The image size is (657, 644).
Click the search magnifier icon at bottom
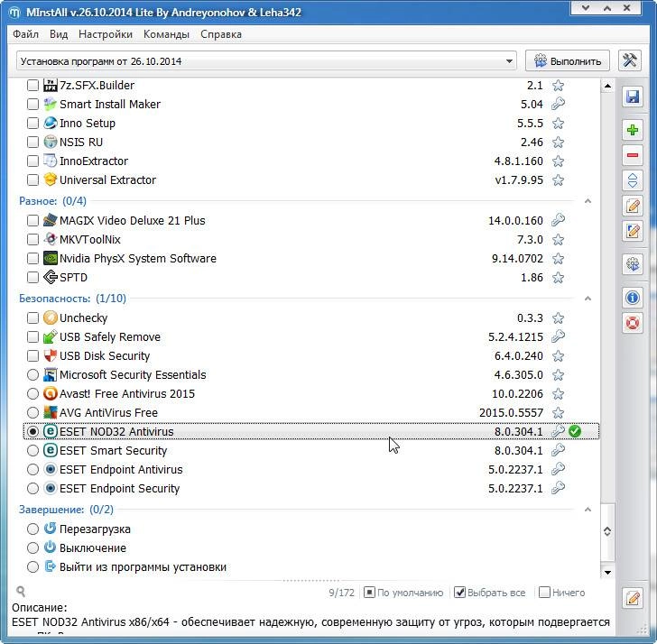tap(21, 592)
